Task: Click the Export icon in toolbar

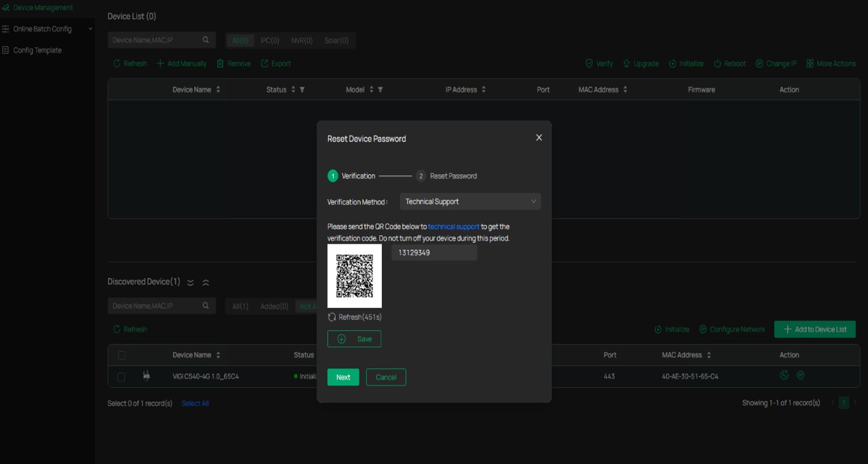Action: point(264,64)
